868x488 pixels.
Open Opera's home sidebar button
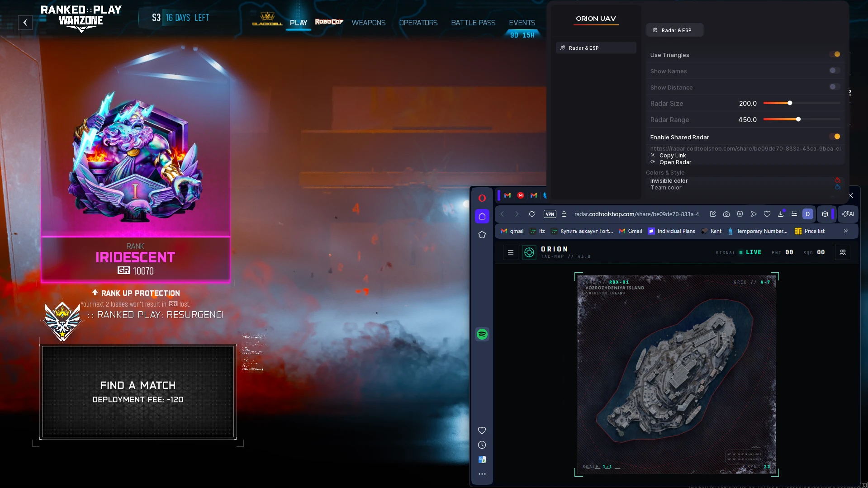482,216
